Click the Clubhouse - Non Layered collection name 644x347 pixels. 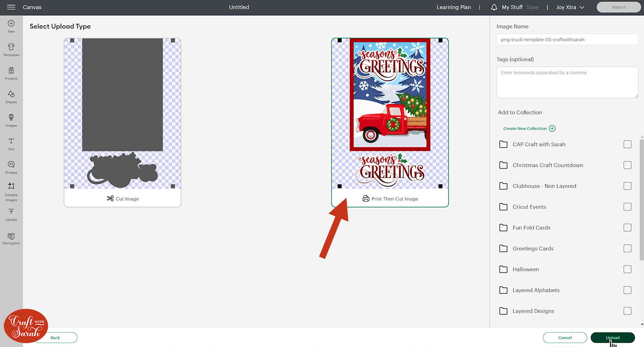(544, 186)
